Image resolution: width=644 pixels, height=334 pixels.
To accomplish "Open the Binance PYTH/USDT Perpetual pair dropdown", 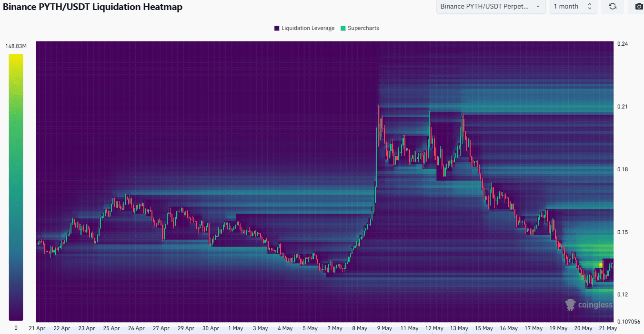I will [491, 7].
